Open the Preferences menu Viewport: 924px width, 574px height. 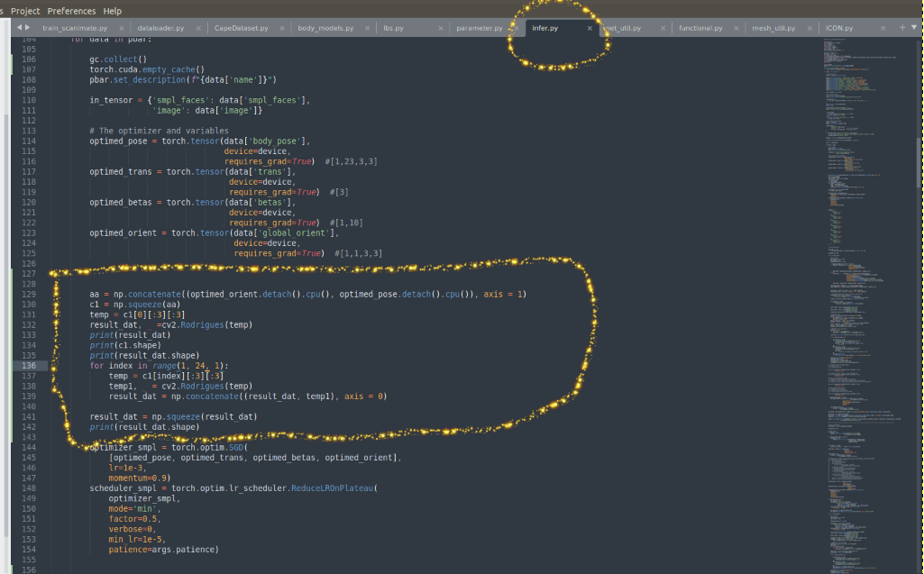click(x=71, y=11)
